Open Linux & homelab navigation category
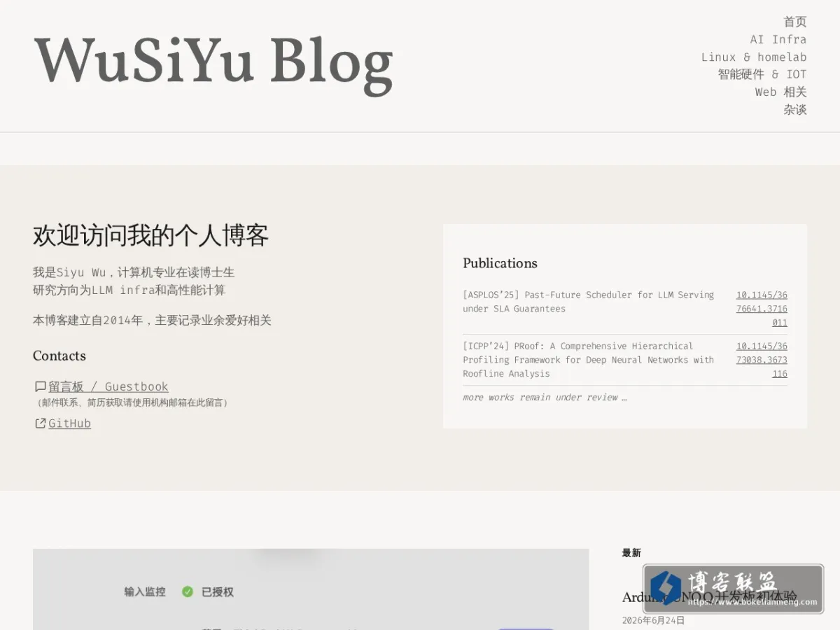 pyautogui.click(x=754, y=57)
